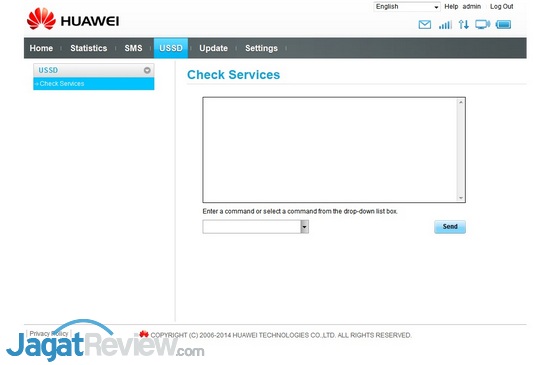Open the Settings tab

261,48
